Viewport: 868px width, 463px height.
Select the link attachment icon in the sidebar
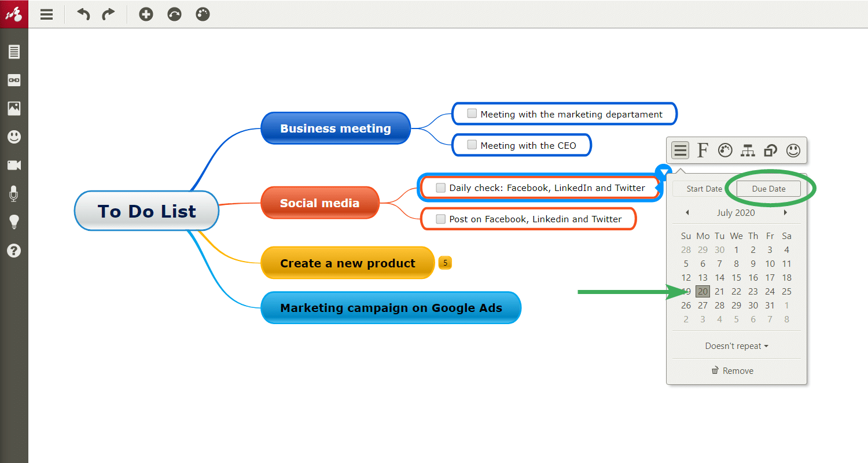pos(14,80)
